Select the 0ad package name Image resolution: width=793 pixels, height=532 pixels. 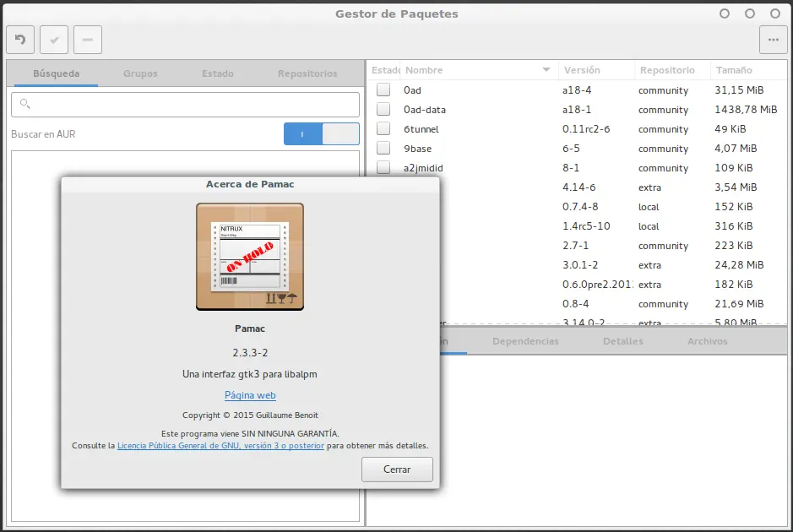click(x=412, y=90)
